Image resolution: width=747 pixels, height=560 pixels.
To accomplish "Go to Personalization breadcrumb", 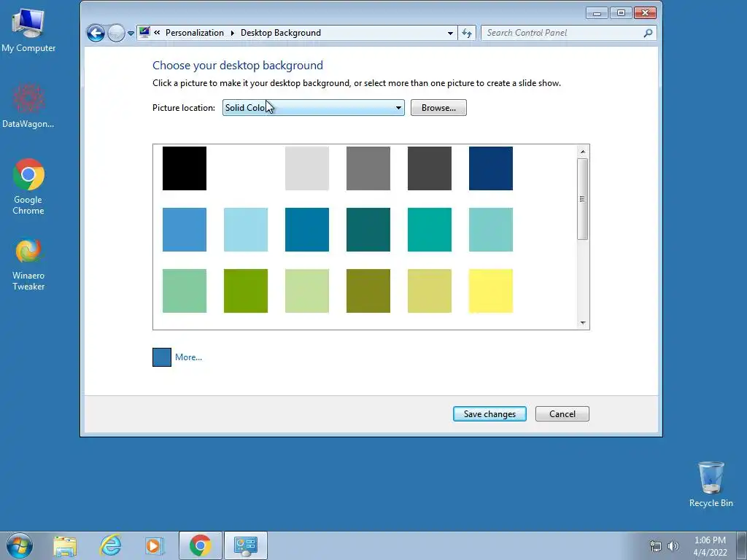I will (194, 33).
